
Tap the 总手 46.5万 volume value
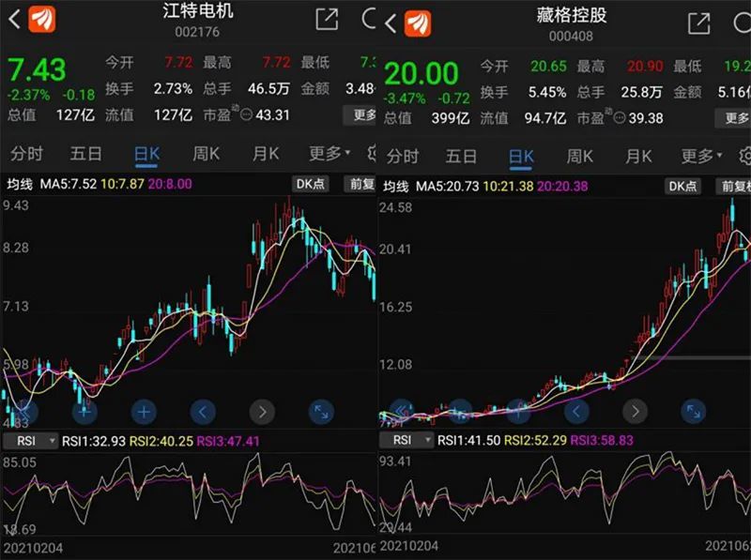(x=268, y=88)
